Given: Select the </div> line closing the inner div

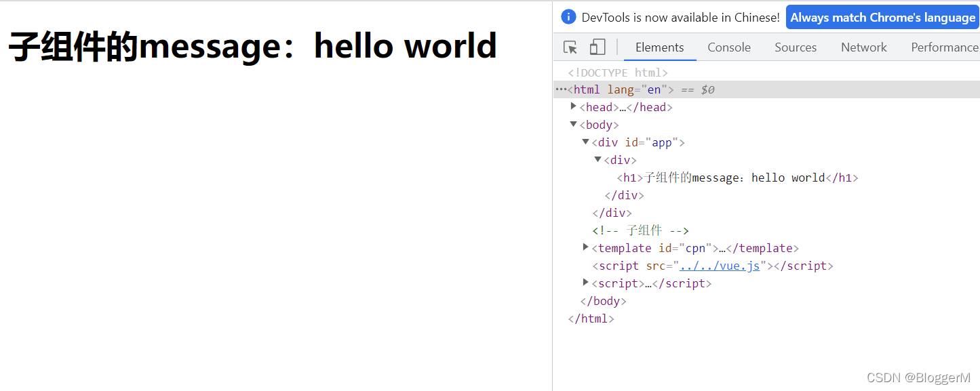Looking at the screenshot, I should pos(625,195).
